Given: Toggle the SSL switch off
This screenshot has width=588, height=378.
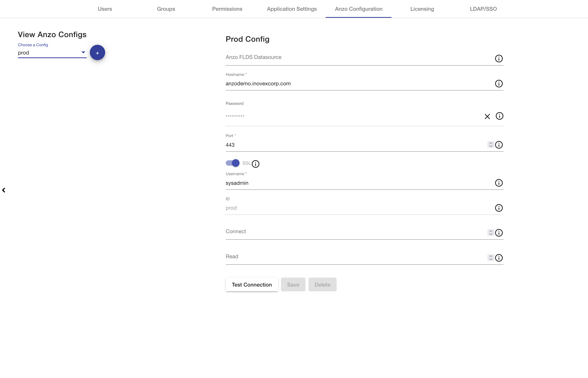Looking at the screenshot, I should 232,163.
